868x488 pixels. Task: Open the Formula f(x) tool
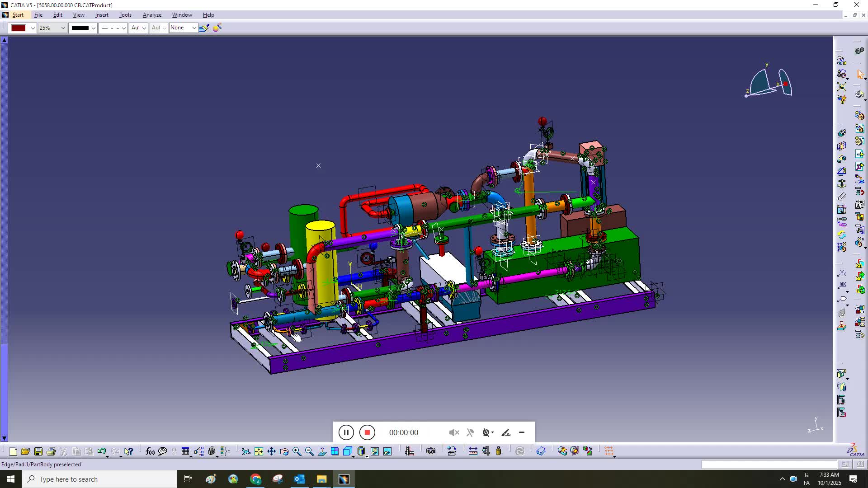click(x=150, y=451)
